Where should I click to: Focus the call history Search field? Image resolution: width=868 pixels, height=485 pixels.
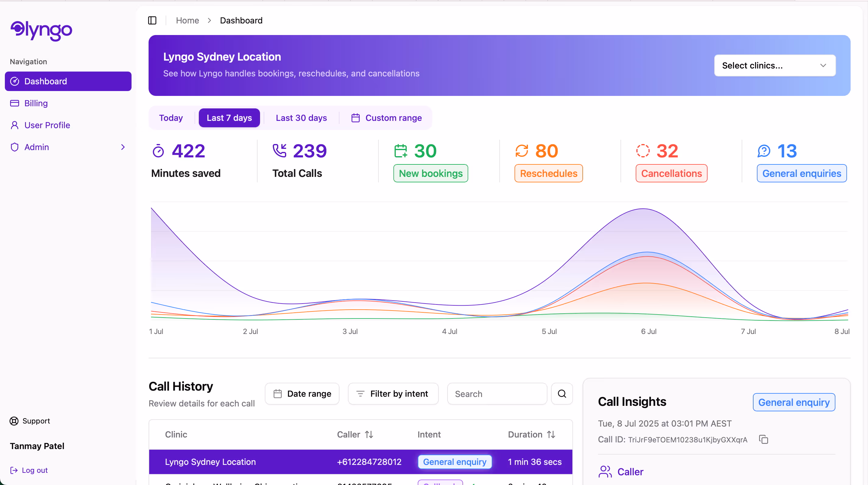point(497,394)
